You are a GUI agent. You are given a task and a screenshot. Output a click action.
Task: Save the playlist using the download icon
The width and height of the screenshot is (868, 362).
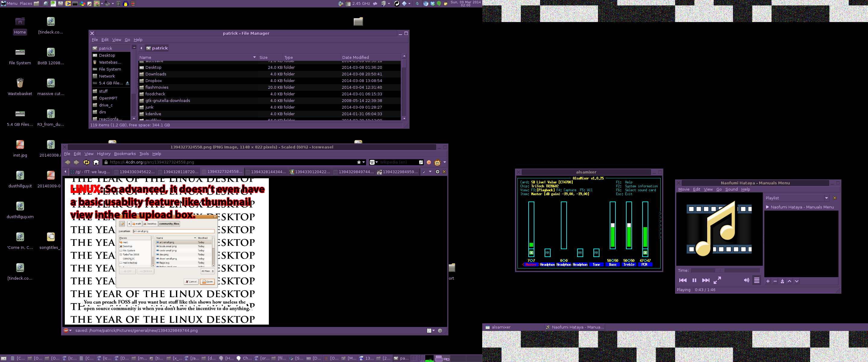click(x=782, y=281)
